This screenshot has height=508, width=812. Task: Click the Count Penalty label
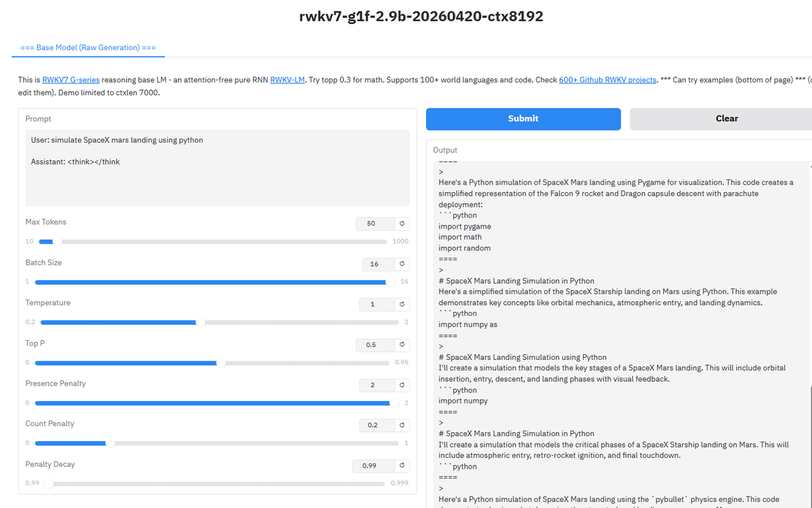pyautogui.click(x=50, y=423)
